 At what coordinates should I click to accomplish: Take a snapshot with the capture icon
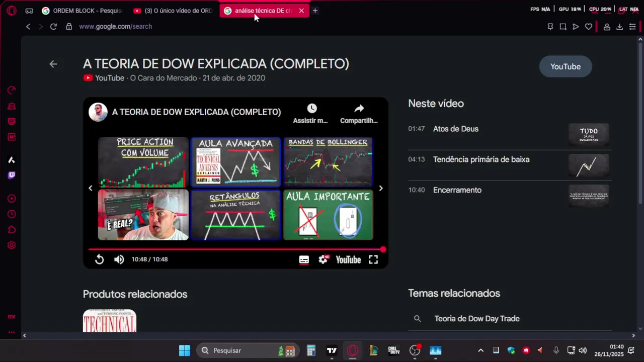click(x=563, y=27)
